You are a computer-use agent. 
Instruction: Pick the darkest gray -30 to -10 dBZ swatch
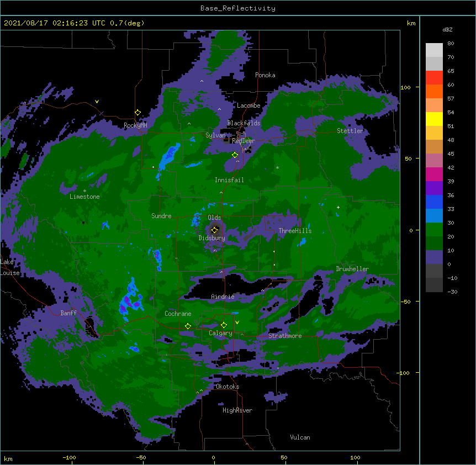[434, 285]
